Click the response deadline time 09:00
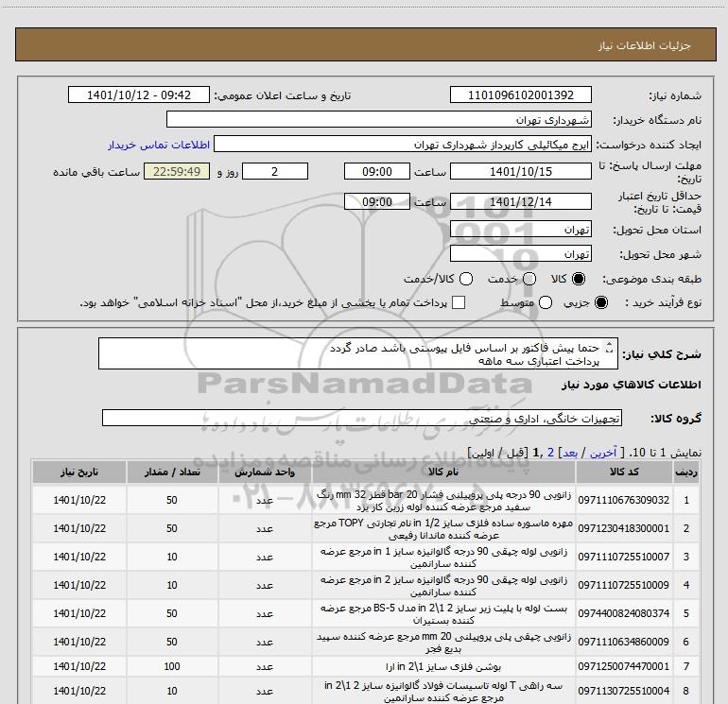The width and height of the screenshot is (728, 704). coord(377,171)
